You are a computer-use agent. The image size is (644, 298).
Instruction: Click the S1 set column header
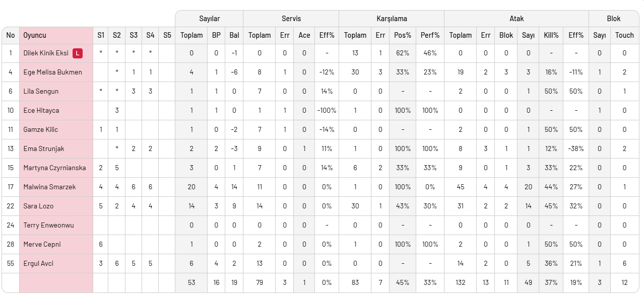tap(101, 35)
